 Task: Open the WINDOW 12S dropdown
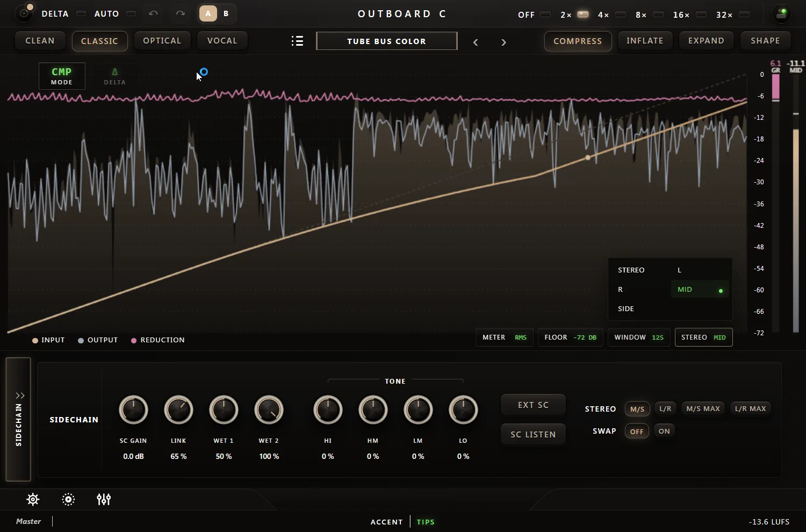(x=639, y=337)
